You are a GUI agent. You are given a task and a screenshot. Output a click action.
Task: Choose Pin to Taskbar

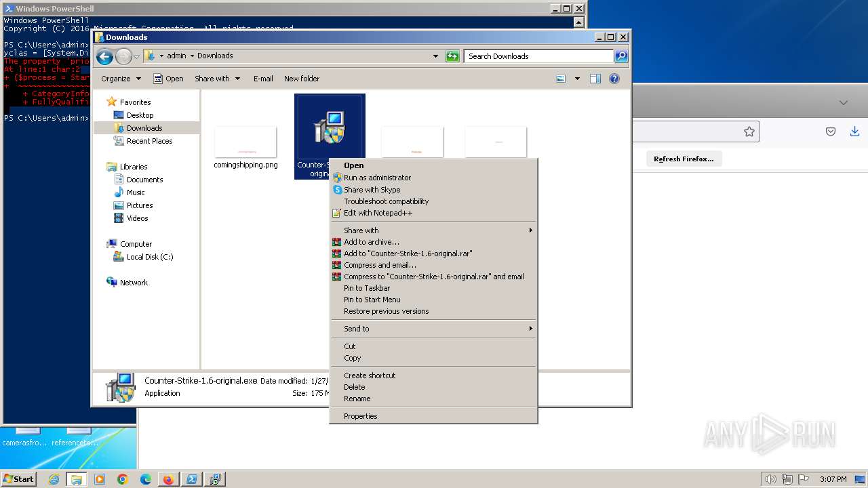pos(433,288)
